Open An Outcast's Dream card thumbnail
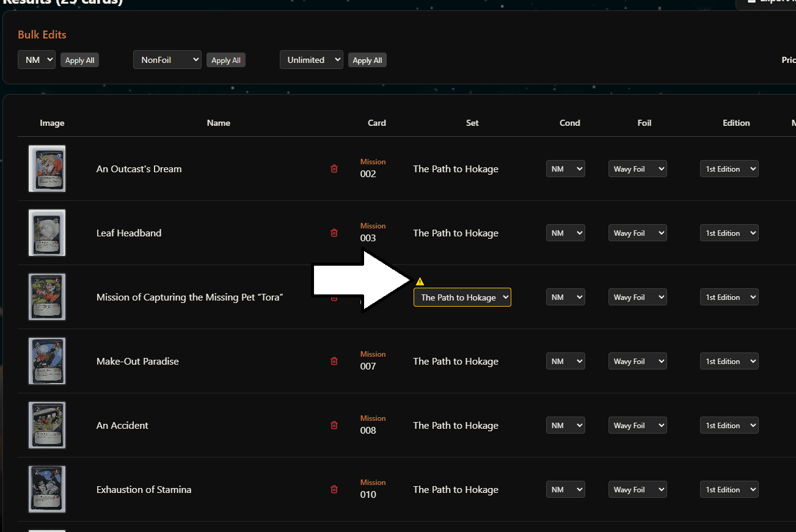The width and height of the screenshot is (796, 532). pyautogui.click(x=47, y=169)
